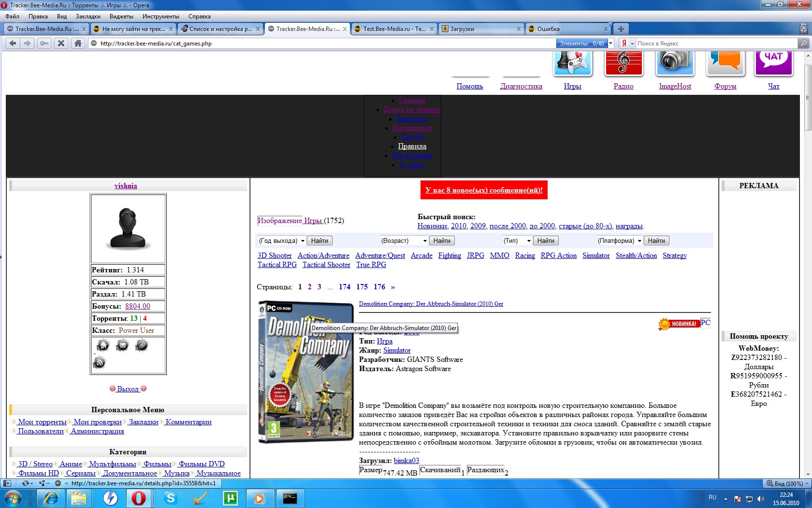812x508 pixels.
Task: Open the command prompt taskbar icon
Action: pos(290,498)
